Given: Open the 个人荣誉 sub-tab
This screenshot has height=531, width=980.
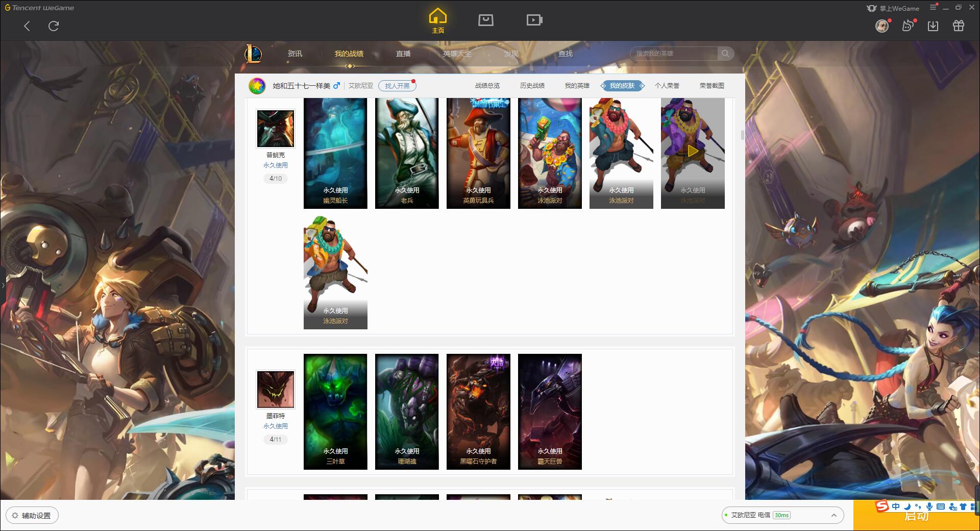Looking at the screenshot, I should pos(667,86).
